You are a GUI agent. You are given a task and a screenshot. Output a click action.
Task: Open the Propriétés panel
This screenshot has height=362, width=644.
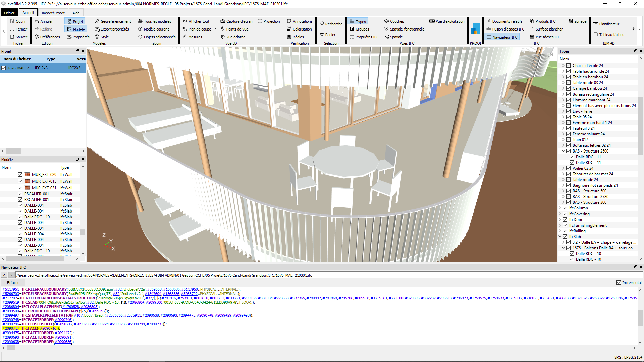pyautogui.click(x=78, y=37)
